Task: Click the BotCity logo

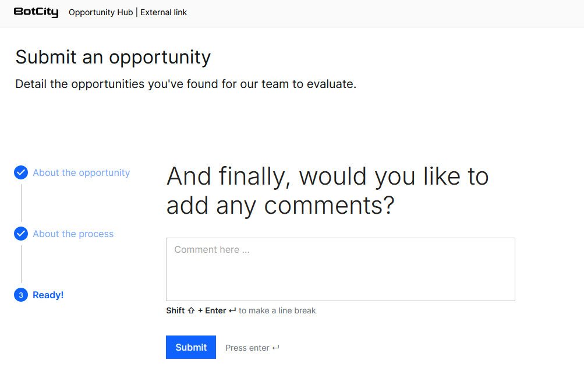Action: point(36,12)
